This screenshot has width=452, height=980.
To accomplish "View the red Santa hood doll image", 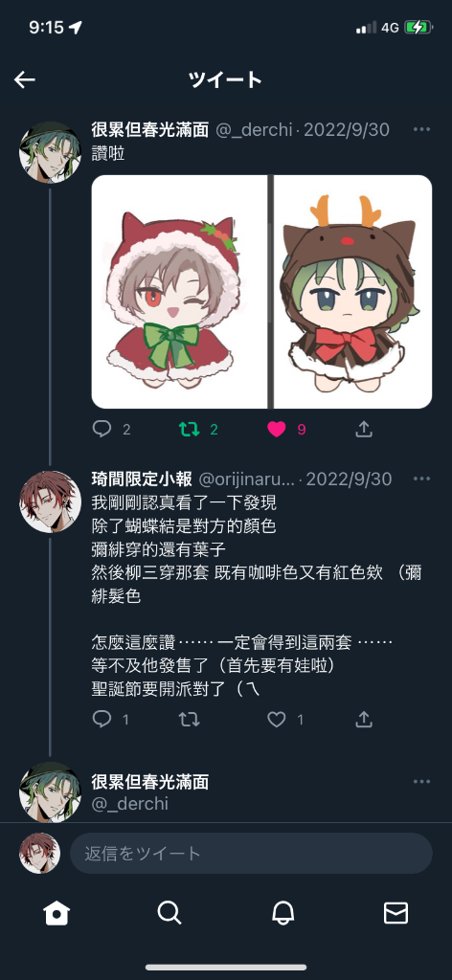I will pyautogui.click(x=179, y=292).
